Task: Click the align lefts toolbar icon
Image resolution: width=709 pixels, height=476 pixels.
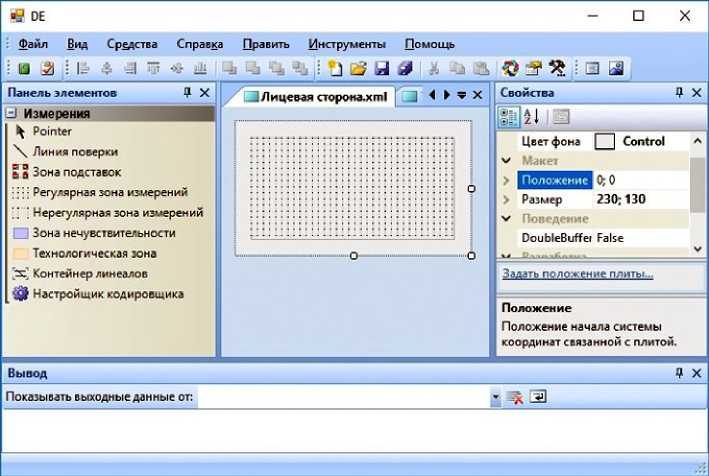Action: pos(83,68)
